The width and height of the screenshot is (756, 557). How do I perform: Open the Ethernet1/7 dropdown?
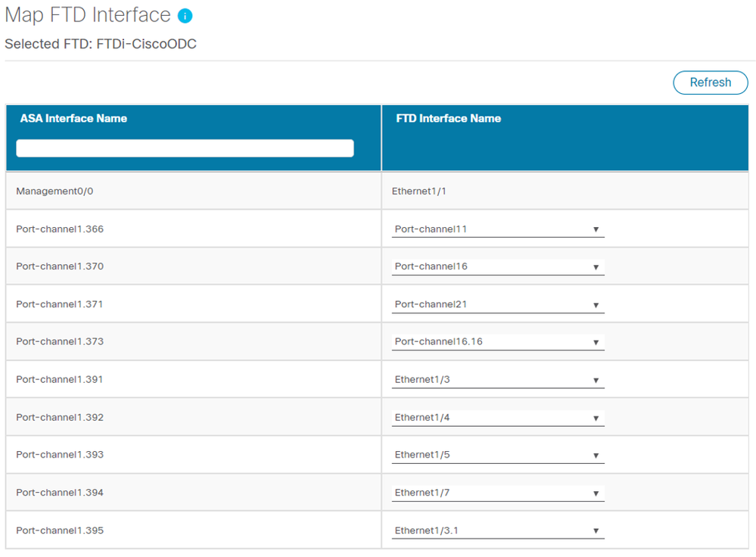(498, 493)
